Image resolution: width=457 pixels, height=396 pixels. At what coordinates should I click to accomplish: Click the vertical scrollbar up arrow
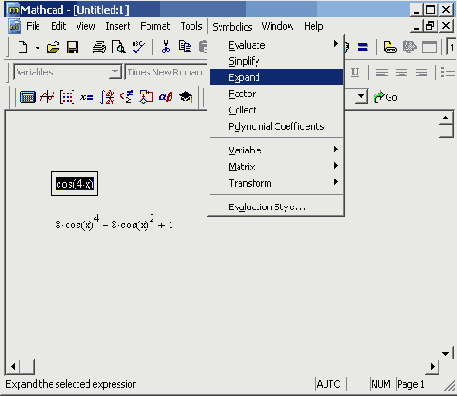click(x=446, y=118)
